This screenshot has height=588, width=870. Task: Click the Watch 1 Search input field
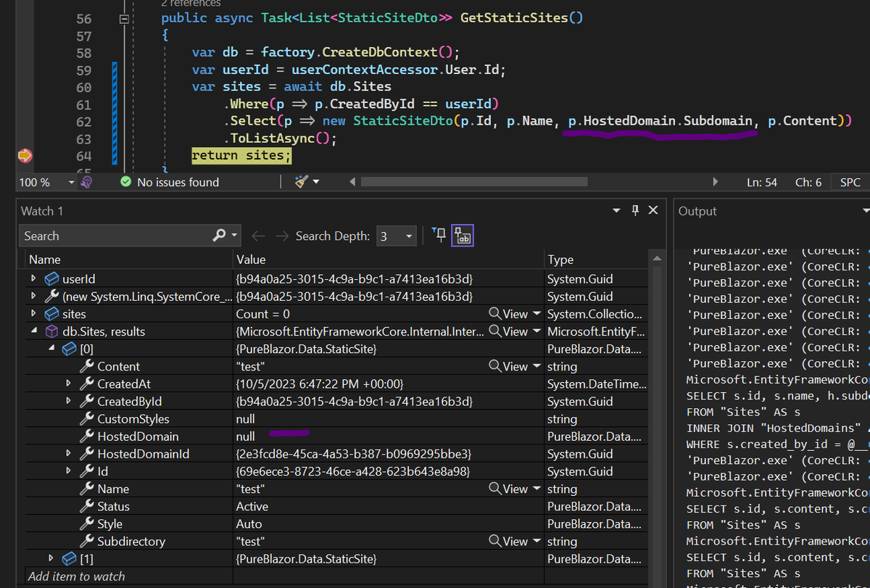coord(116,236)
